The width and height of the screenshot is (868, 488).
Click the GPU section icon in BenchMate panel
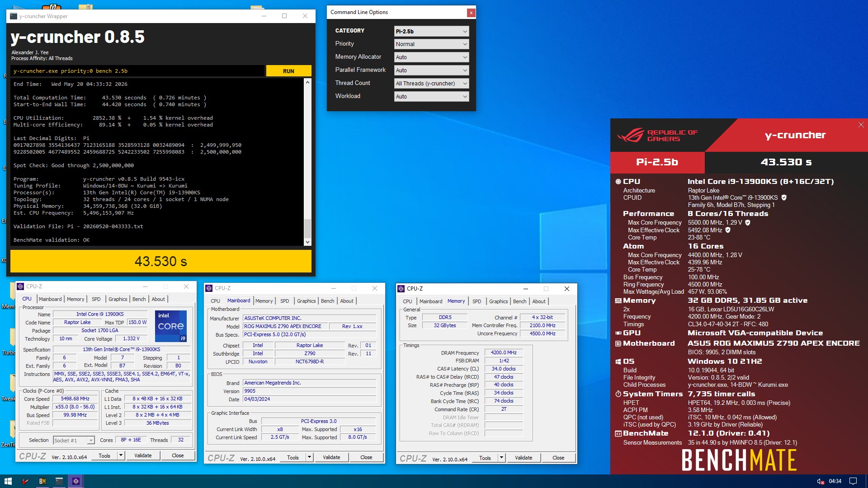point(618,333)
